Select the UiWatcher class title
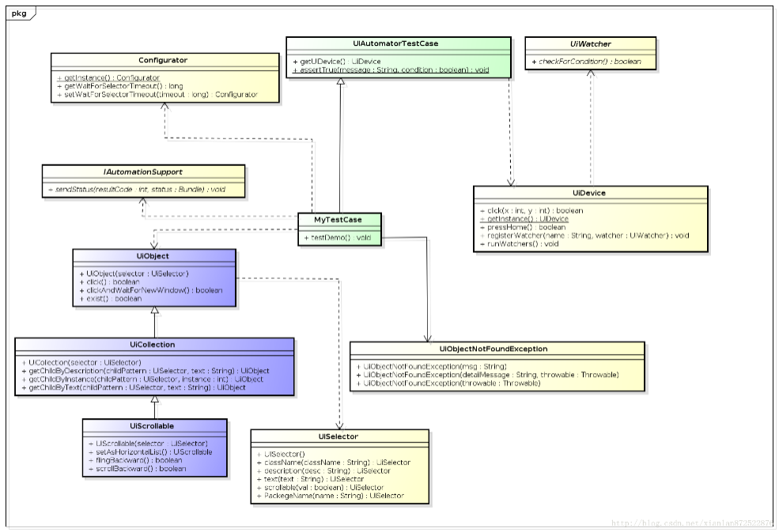This screenshot has height=532, width=779. pyautogui.click(x=591, y=43)
